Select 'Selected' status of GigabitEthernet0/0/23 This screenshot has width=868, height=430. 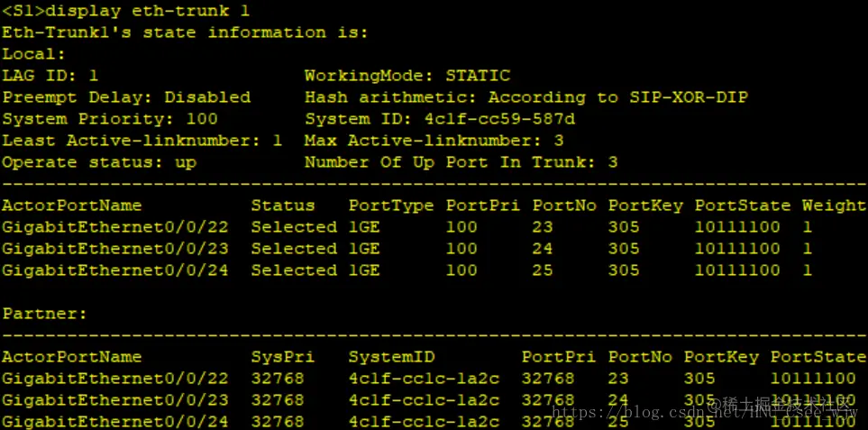tap(294, 249)
